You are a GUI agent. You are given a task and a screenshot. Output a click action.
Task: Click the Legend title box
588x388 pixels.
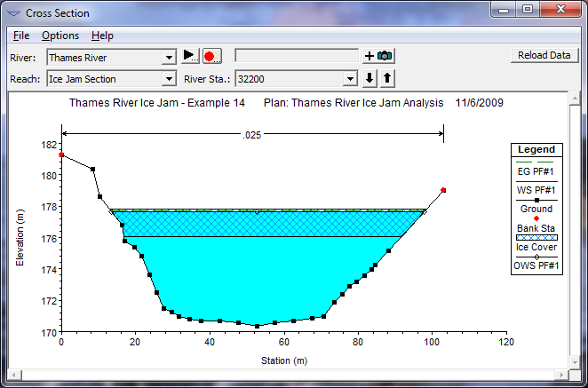point(536,150)
